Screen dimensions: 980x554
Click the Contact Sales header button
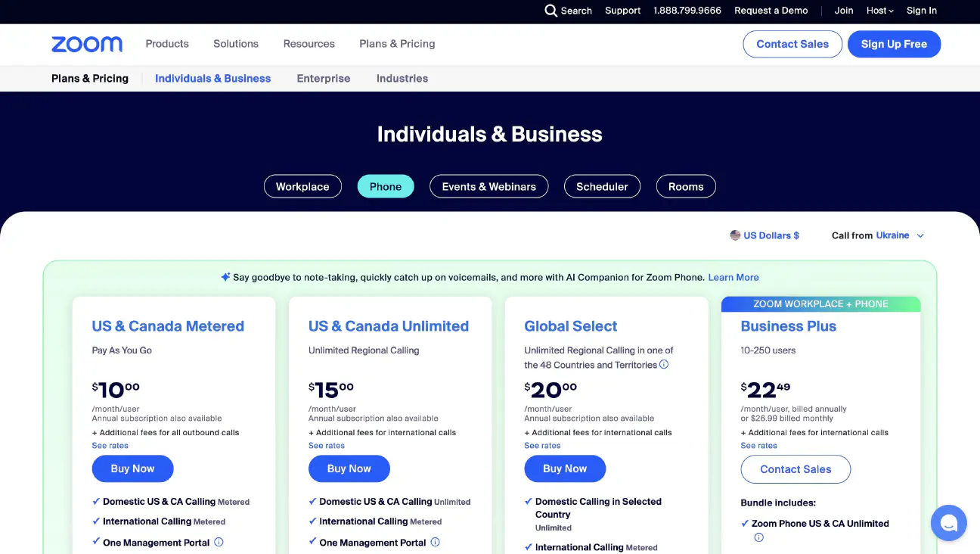click(792, 44)
